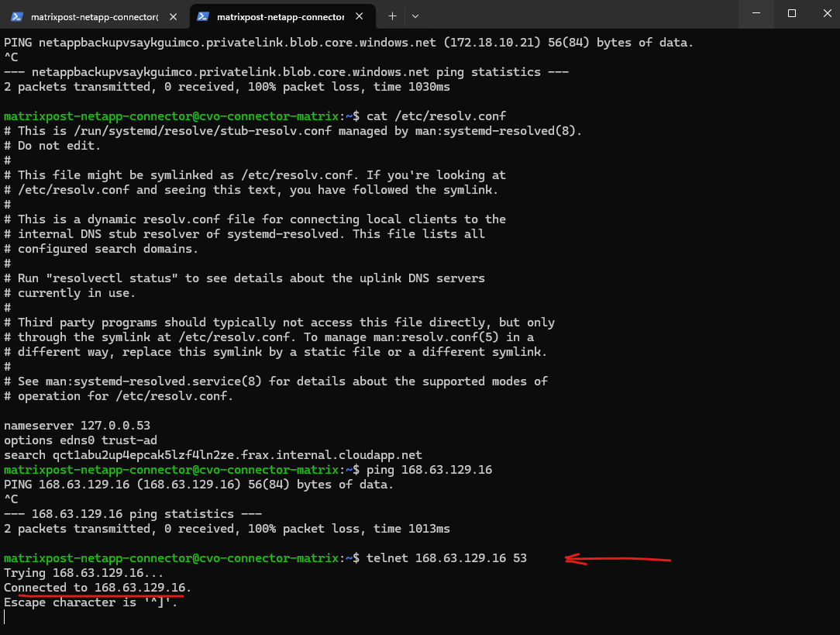Screen dimensions: 840x635
Task: Click the '# operation for /etc/resolv.conf.' comment line
Action: click(x=119, y=396)
